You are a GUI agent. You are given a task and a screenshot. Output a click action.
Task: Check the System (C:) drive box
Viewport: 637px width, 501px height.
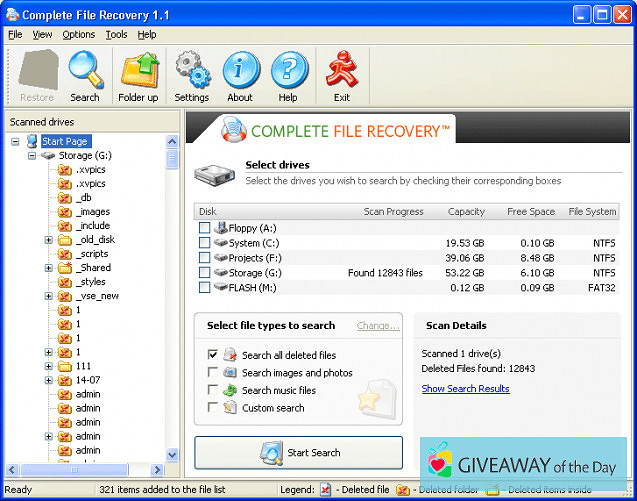(x=205, y=243)
